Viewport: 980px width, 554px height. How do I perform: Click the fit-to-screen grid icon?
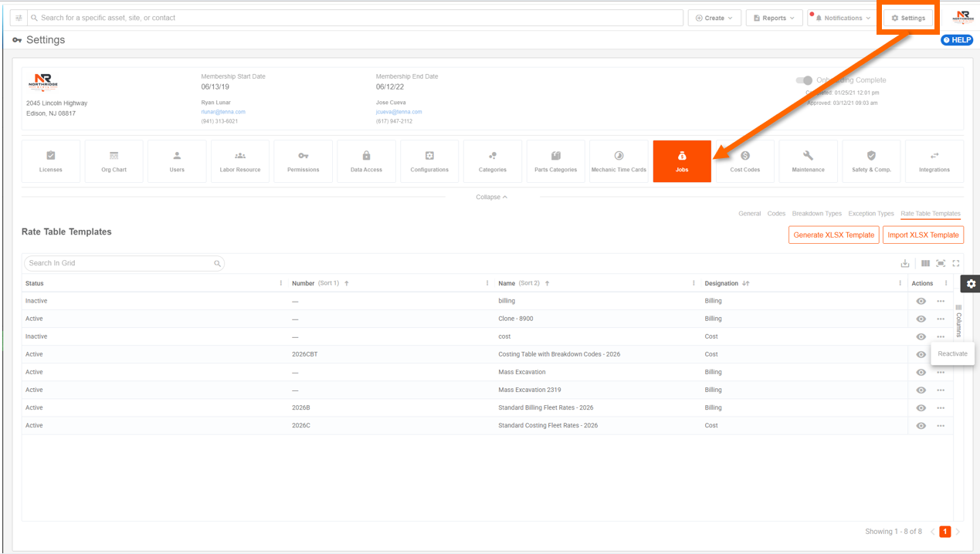[941, 264]
